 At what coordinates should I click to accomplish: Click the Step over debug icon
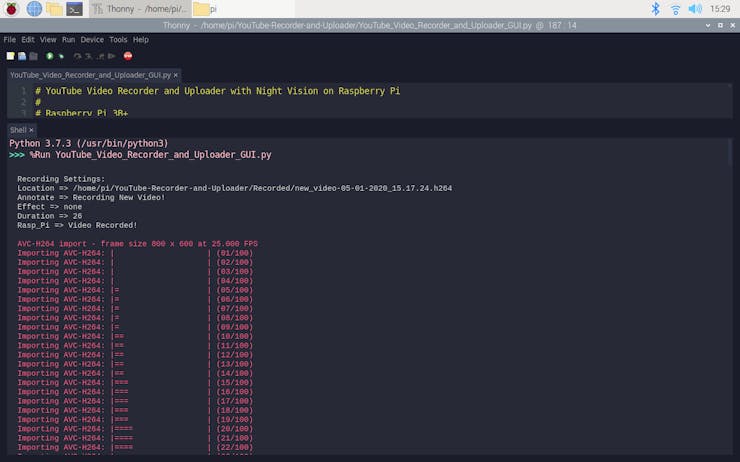pyautogui.click(x=77, y=56)
